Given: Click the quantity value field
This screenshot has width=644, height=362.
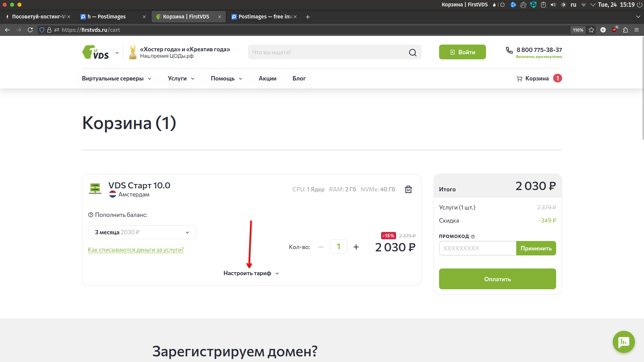Looking at the screenshot, I should pyautogui.click(x=338, y=247).
